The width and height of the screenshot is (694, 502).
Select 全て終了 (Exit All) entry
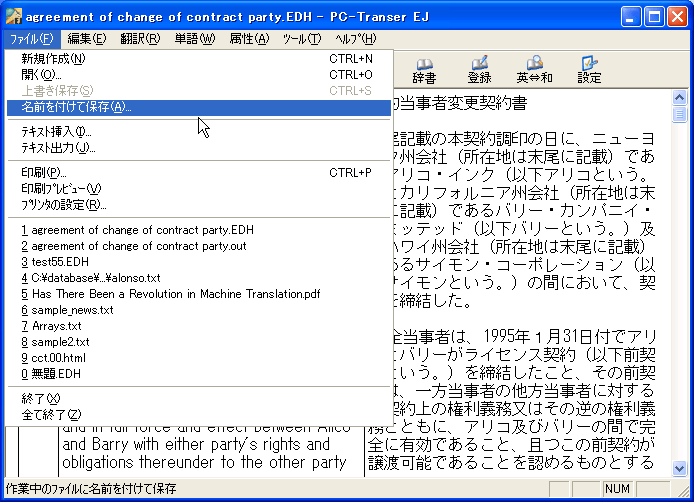point(51,415)
